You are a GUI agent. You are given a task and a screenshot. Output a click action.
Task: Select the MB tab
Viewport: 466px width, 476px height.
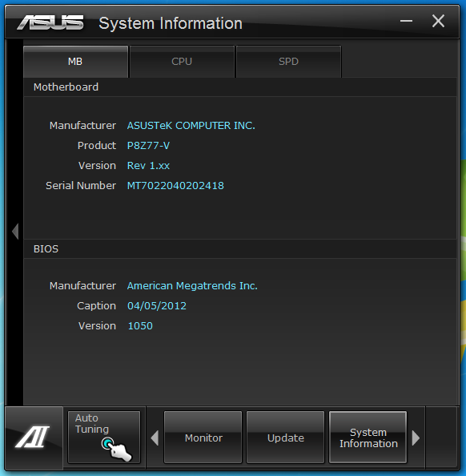click(x=75, y=62)
